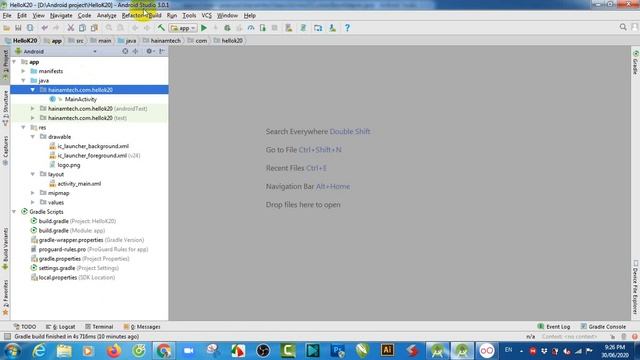Open the Navigate menu
The width and height of the screenshot is (640, 360).
[61, 16]
